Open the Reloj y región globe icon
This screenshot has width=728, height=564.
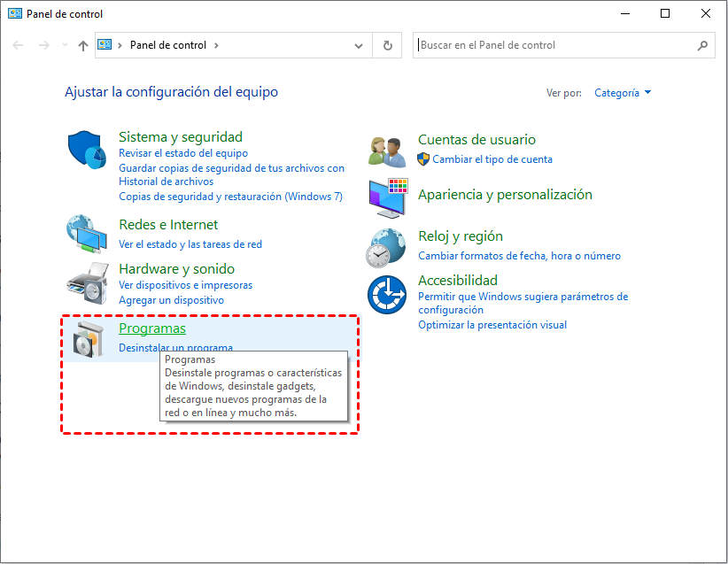387,248
